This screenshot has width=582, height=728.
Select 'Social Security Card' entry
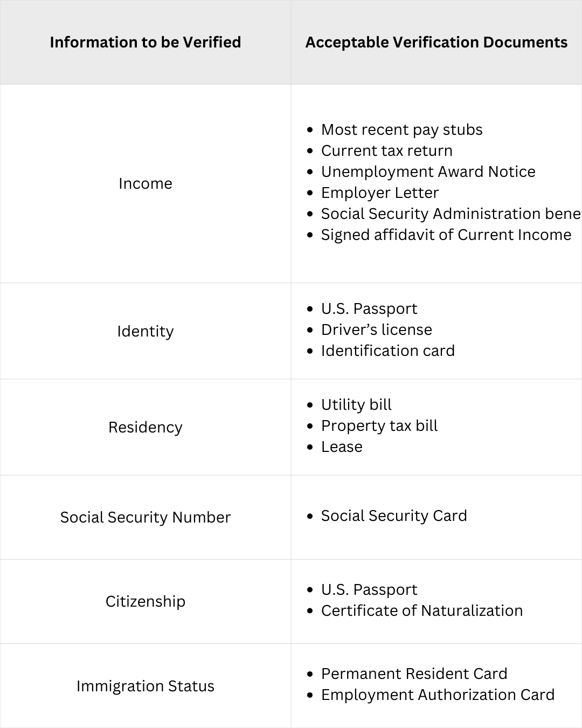[x=394, y=516]
